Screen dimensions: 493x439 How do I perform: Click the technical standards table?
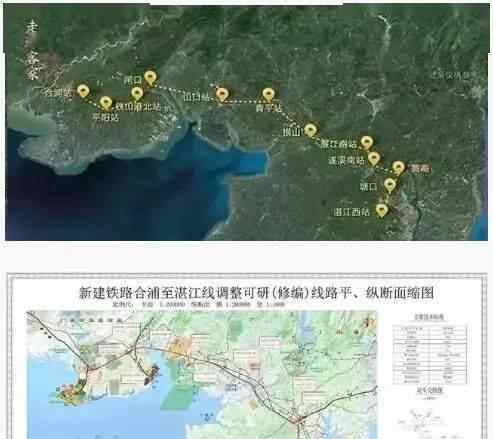(x=430, y=353)
